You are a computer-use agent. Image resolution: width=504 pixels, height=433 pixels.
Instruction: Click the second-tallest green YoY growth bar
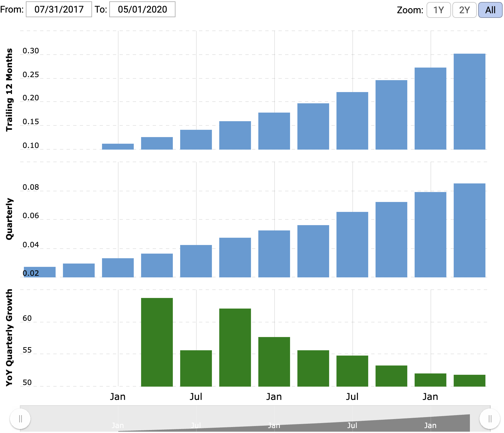click(x=235, y=348)
